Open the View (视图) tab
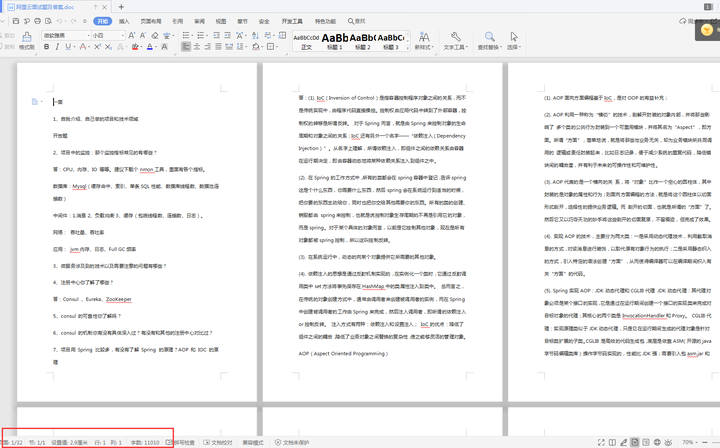Screen dimensions: 720x448 221,21
